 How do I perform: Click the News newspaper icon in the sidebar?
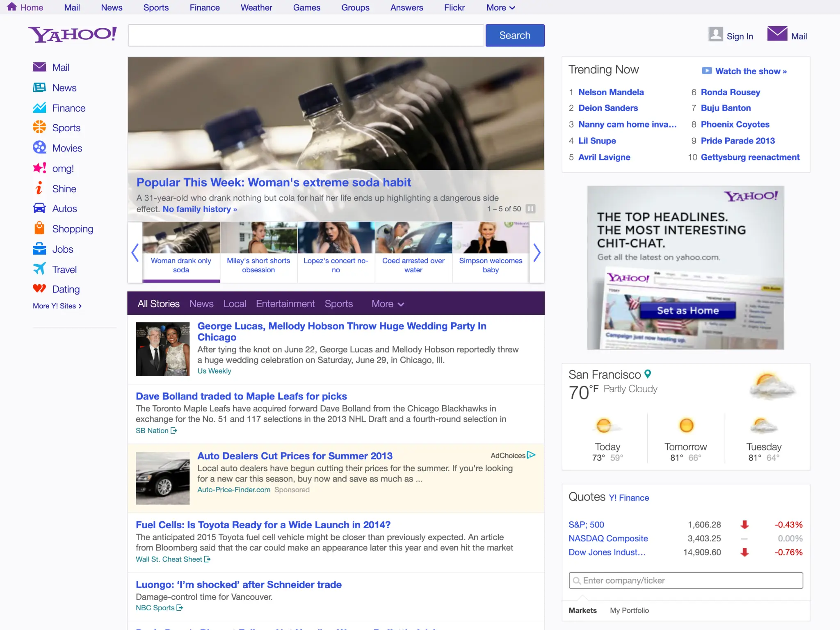pyautogui.click(x=39, y=87)
